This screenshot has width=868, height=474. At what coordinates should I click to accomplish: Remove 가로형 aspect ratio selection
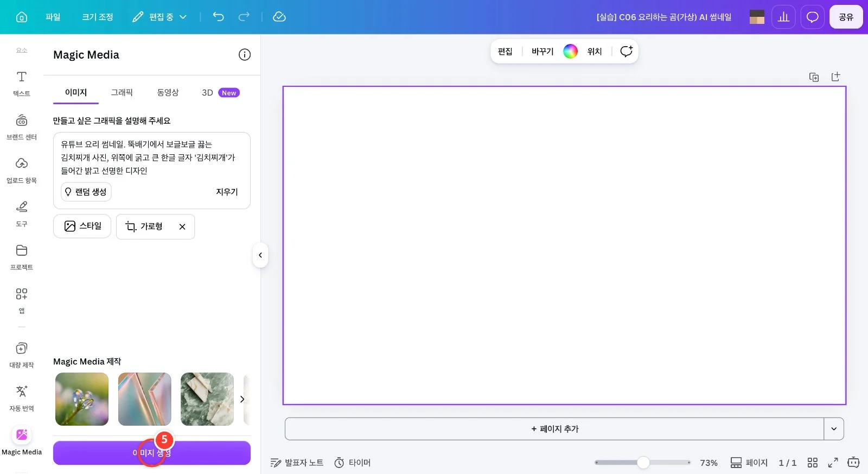pos(182,227)
